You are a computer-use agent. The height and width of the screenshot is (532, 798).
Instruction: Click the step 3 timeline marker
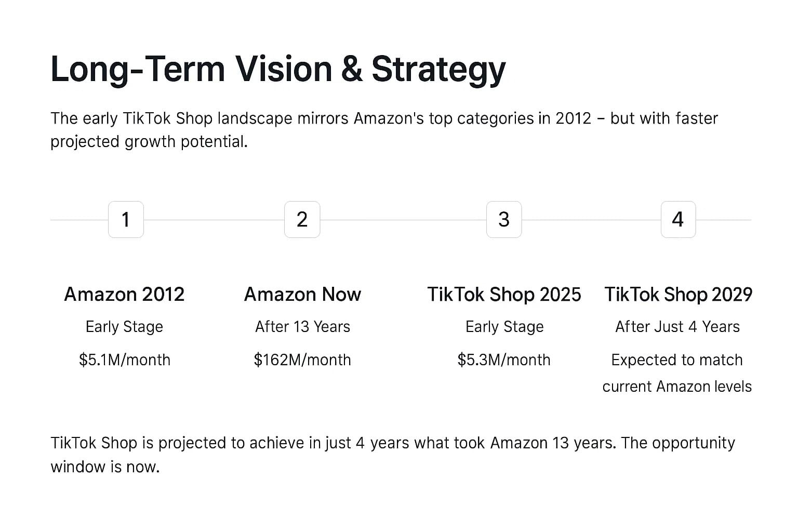pyautogui.click(x=503, y=220)
